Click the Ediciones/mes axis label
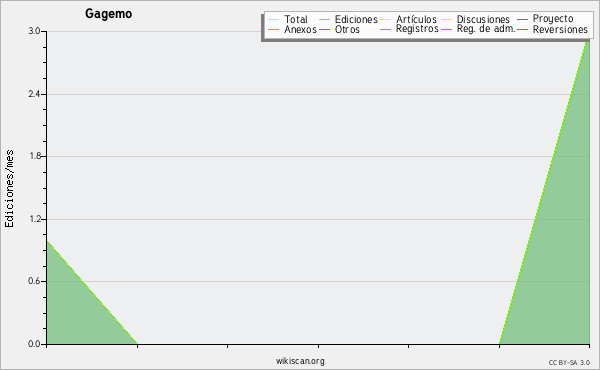The image size is (600, 370). 9,189
